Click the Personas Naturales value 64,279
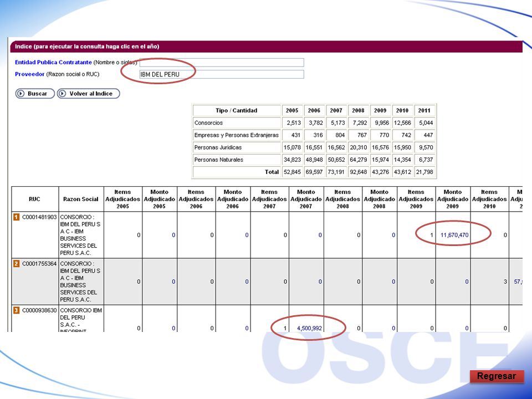Viewport: 532px width, 399px height. coord(359,160)
